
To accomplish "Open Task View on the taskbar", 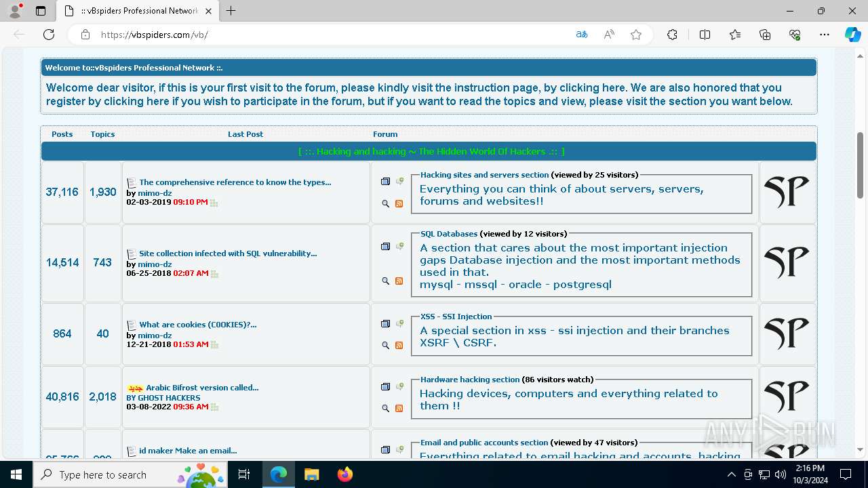I will (x=244, y=474).
